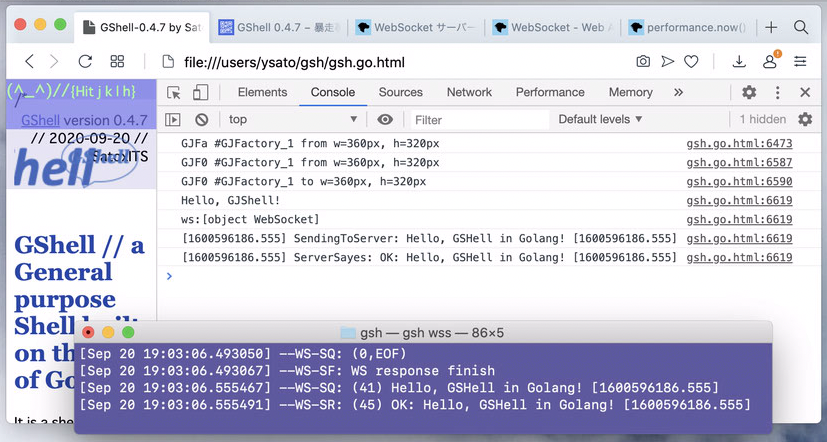Toggle the device toolbar icon

click(x=200, y=93)
